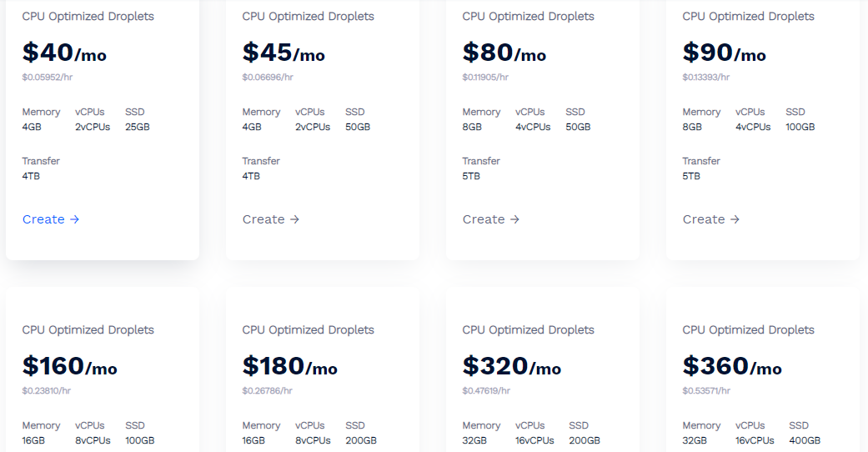This screenshot has width=868, height=452.
Task: Select the $180/mo droplet card price
Action: 289,366
